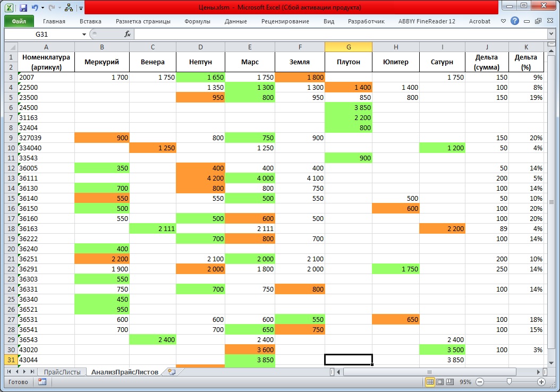Switch to the ПрайсЛисты sheet tab
Image resolution: width=560 pixels, height=392 pixels.
click(62, 372)
